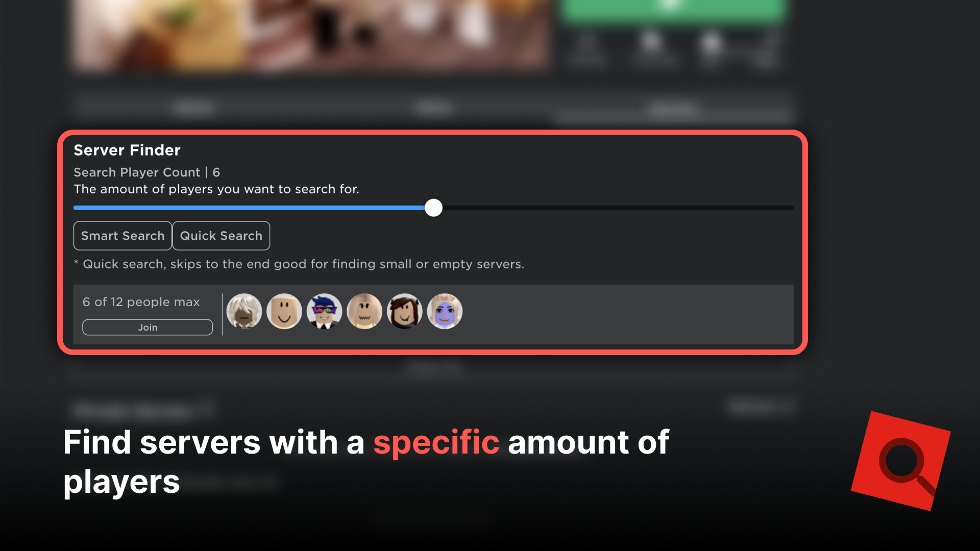Click the third player avatar icon
The height and width of the screenshot is (551, 980).
click(x=324, y=312)
